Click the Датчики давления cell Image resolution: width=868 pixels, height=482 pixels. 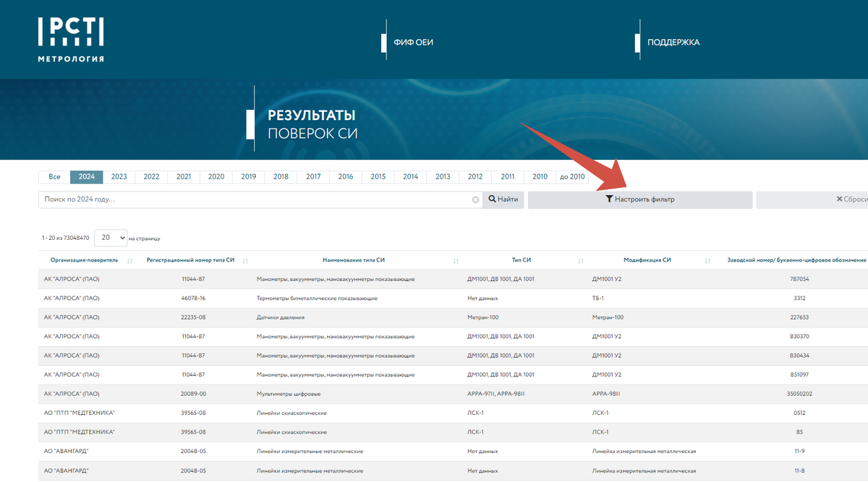(x=281, y=317)
